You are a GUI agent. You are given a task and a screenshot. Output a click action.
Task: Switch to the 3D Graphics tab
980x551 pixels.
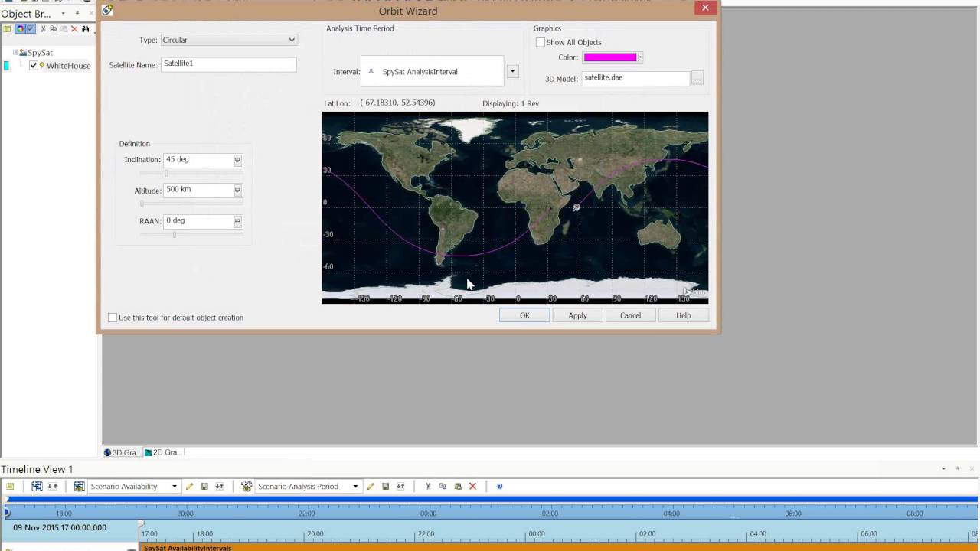point(121,452)
